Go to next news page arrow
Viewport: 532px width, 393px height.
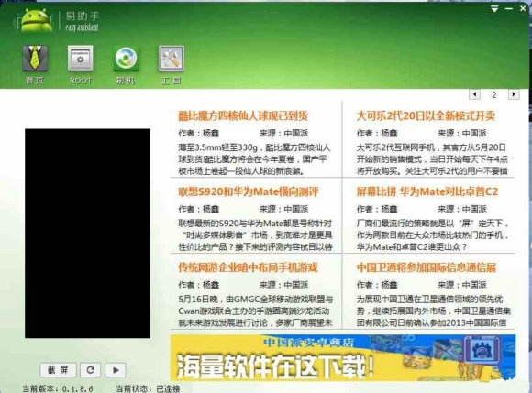pyautogui.click(x=514, y=94)
